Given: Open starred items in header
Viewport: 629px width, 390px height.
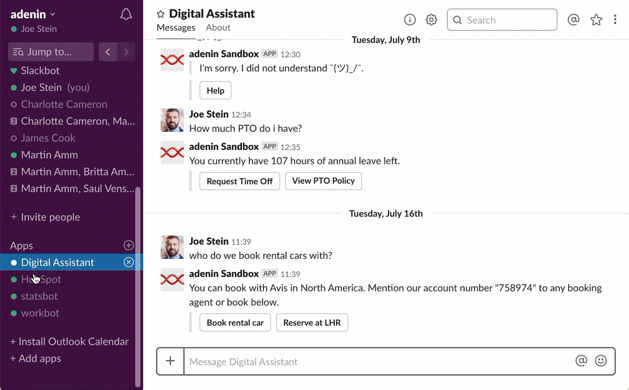Looking at the screenshot, I should click(596, 20).
